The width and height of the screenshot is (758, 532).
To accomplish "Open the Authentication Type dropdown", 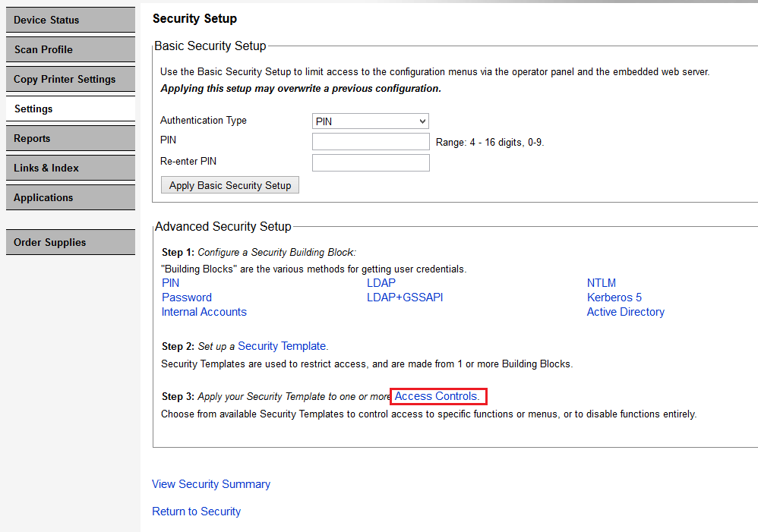I will pyautogui.click(x=370, y=121).
